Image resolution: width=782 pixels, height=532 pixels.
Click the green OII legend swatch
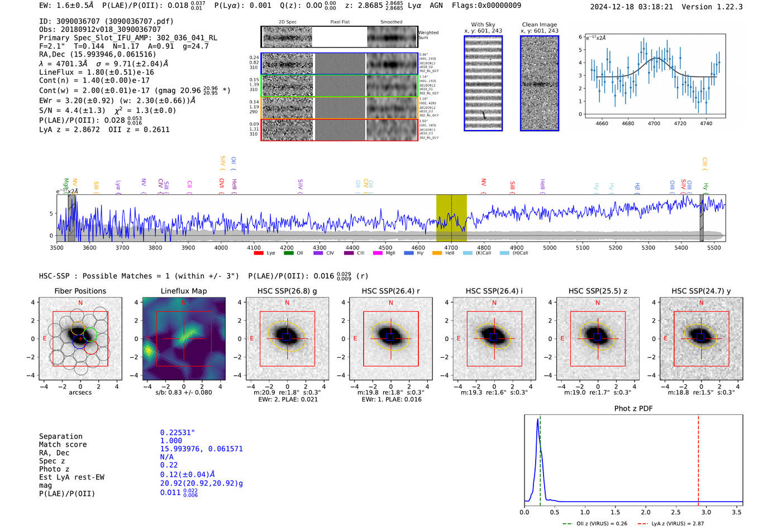pos(288,253)
